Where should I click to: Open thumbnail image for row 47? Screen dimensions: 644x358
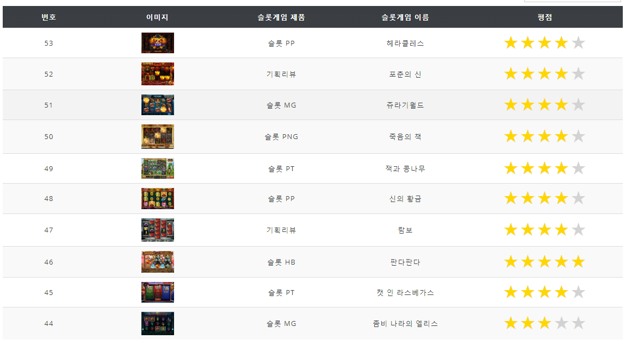[x=158, y=230]
